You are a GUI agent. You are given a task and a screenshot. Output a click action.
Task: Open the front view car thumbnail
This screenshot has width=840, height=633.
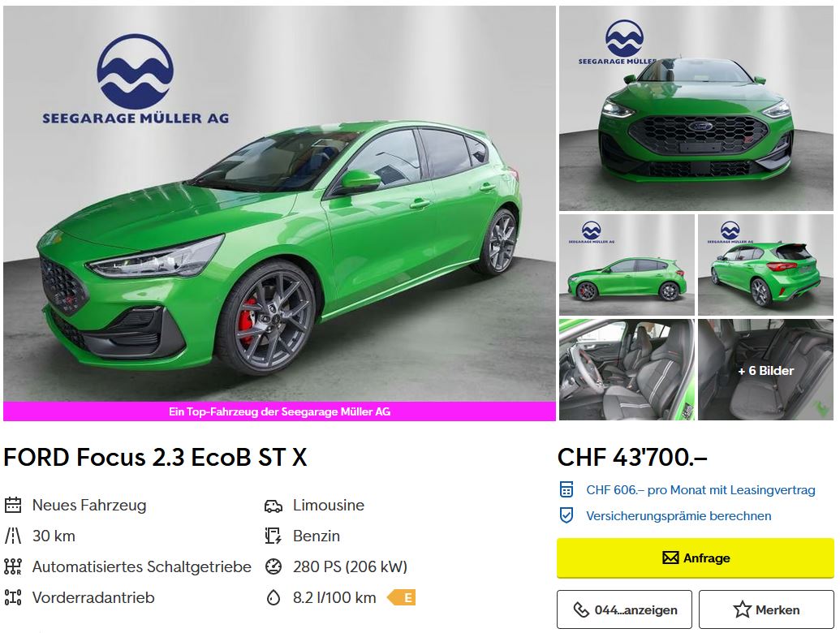[696, 108]
